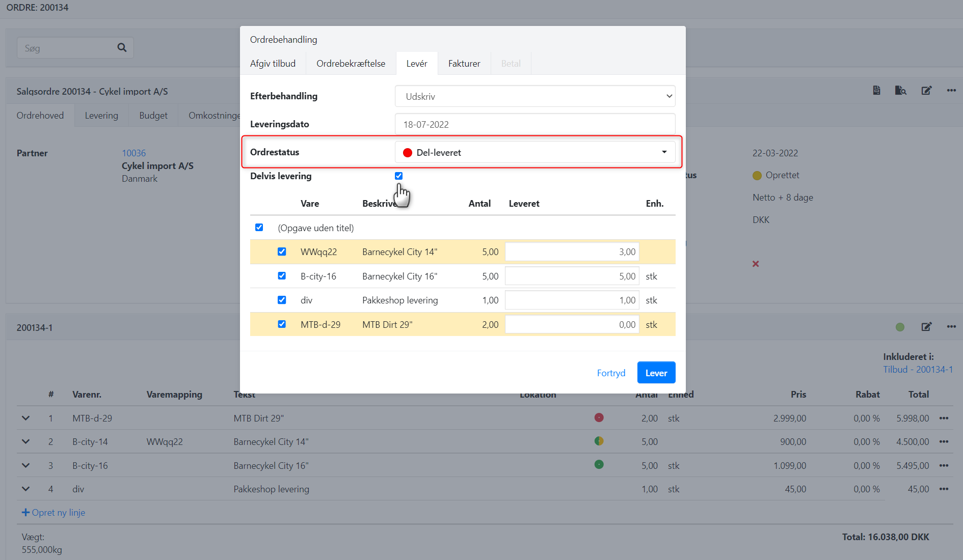This screenshot has width=963, height=560.
Task: Click green status dot for section 200134-1
Action: click(x=900, y=327)
